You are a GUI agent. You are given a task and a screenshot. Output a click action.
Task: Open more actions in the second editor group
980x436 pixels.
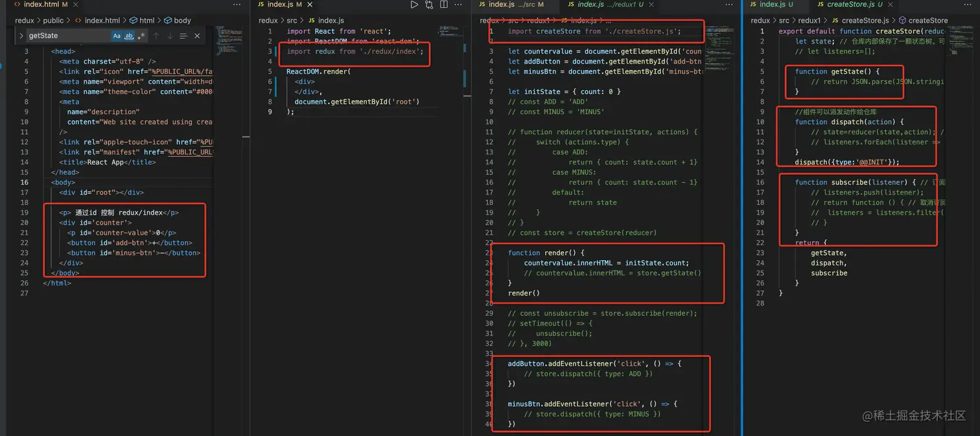pos(458,5)
